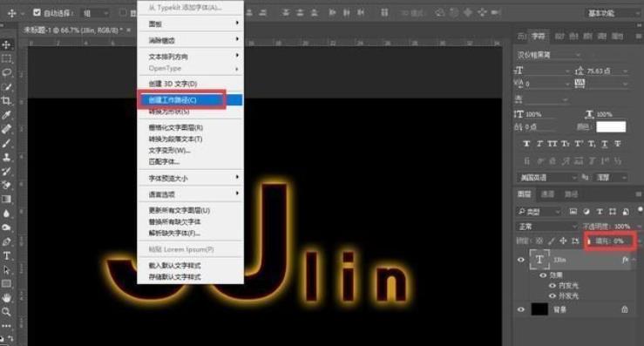Hide the 背景 background layer eye
644x346 pixels.
click(x=521, y=309)
